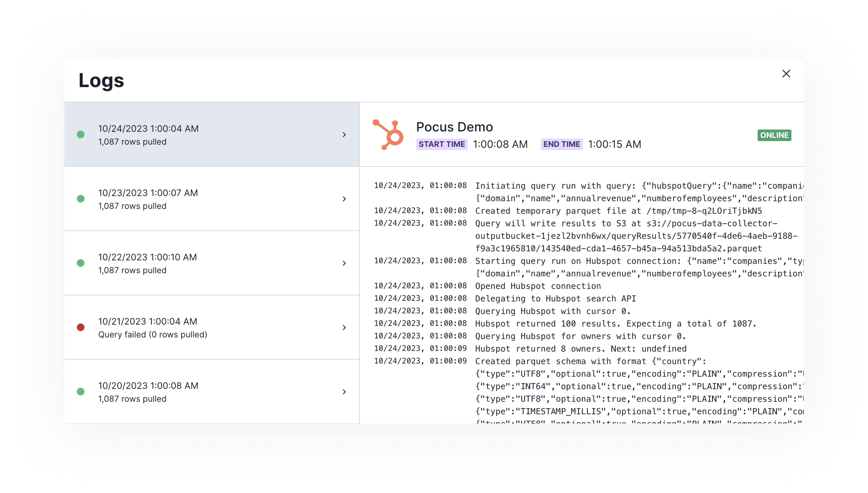
Task: Click red failed status dot for 10/21/2023
Action: pyautogui.click(x=81, y=327)
